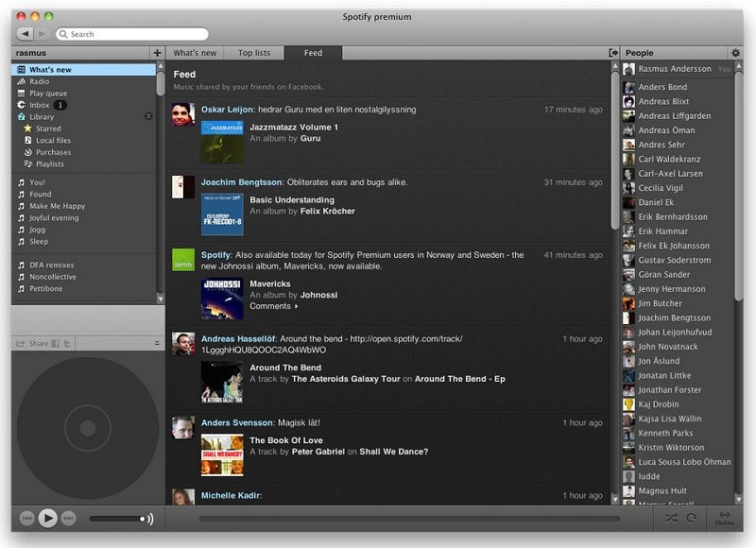Collapse the album art panel
756x548 pixels.
pyautogui.click(x=157, y=343)
